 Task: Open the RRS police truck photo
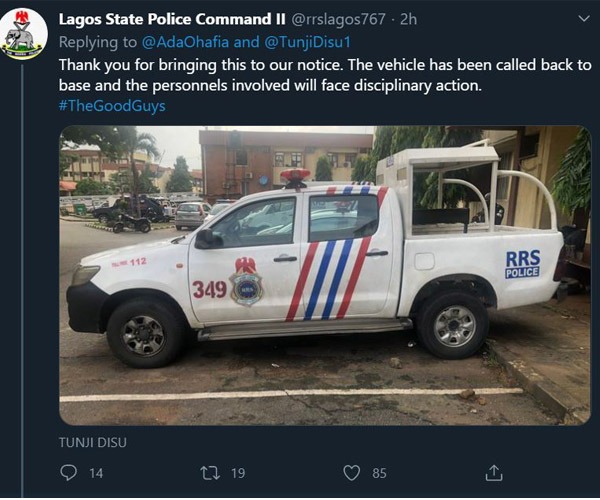325,275
